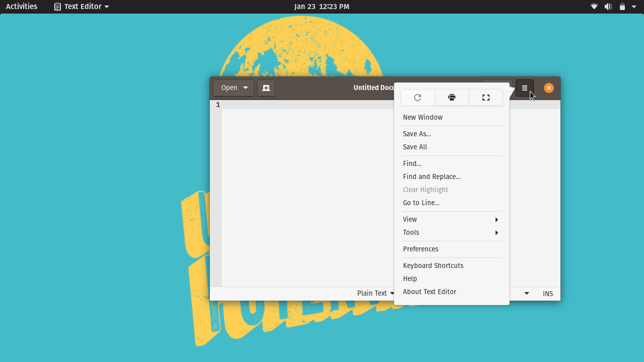Open Preferences
Image resolution: width=644 pixels, height=362 pixels.
pos(452,249)
